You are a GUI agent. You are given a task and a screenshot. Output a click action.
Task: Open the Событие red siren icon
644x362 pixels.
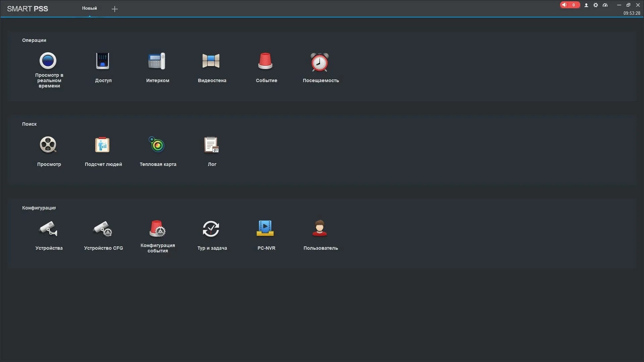pyautogui.click(x=266, y=61)
